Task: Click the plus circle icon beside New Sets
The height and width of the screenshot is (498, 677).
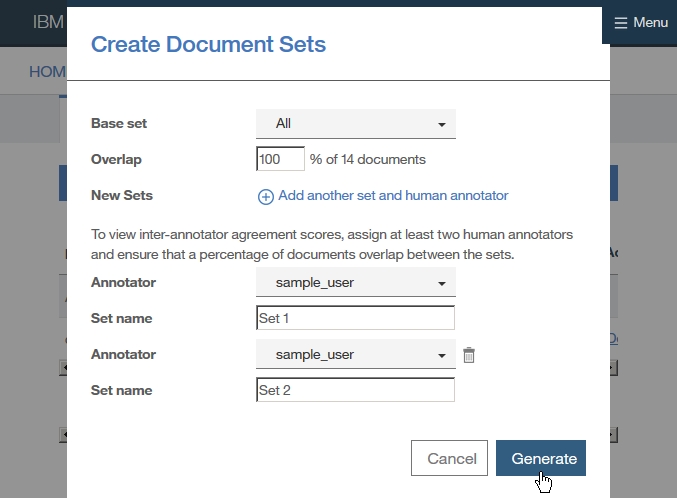Action: (266, 197)
